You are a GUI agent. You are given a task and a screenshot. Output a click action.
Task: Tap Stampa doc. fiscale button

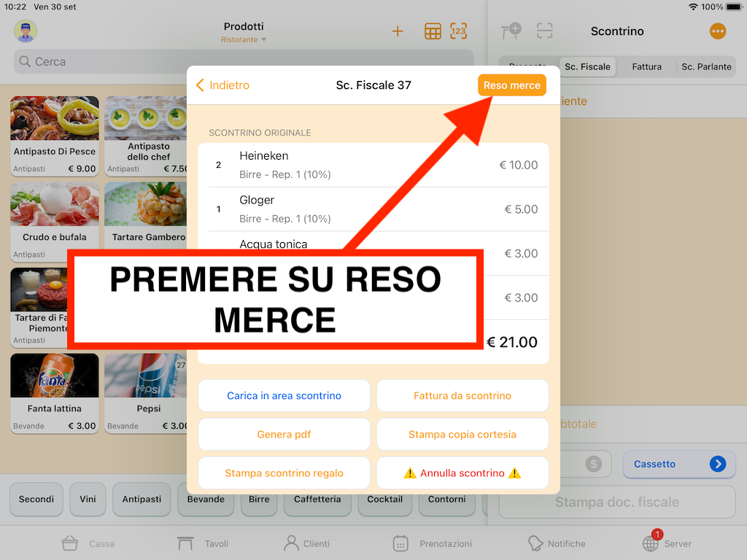pyautogui.click(x=617, y=502)
